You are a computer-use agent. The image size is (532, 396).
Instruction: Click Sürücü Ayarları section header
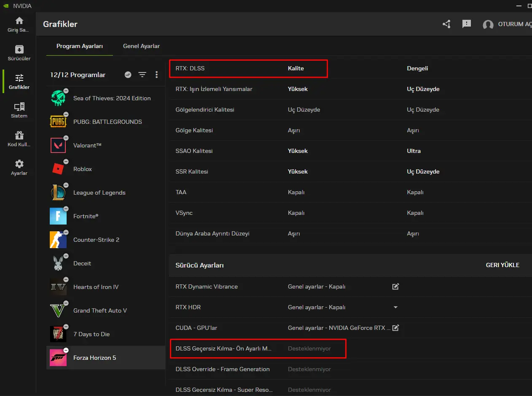tap(199, 265)
